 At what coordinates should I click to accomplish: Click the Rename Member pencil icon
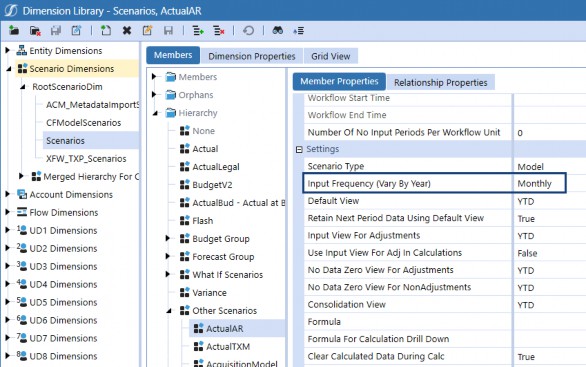coord(147,30)
